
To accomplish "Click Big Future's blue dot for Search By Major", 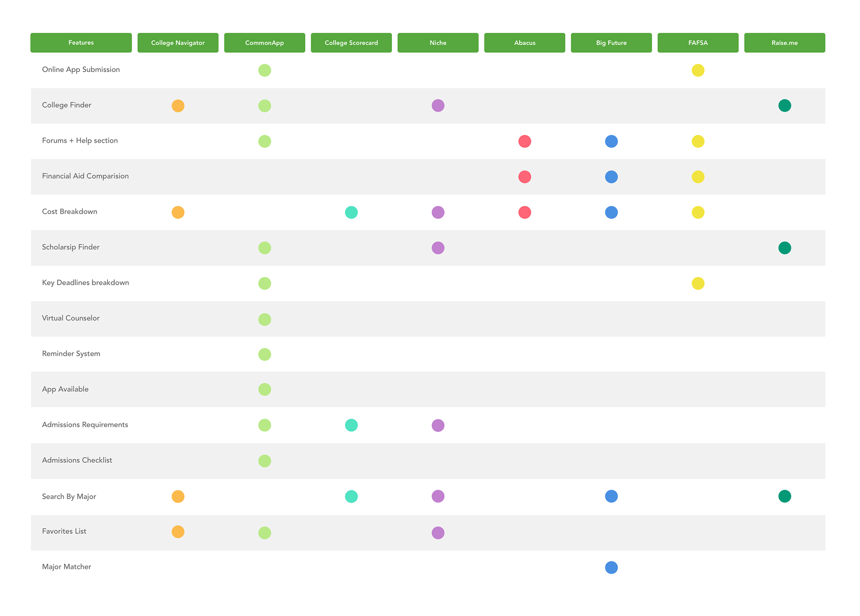I will (611, 496).
